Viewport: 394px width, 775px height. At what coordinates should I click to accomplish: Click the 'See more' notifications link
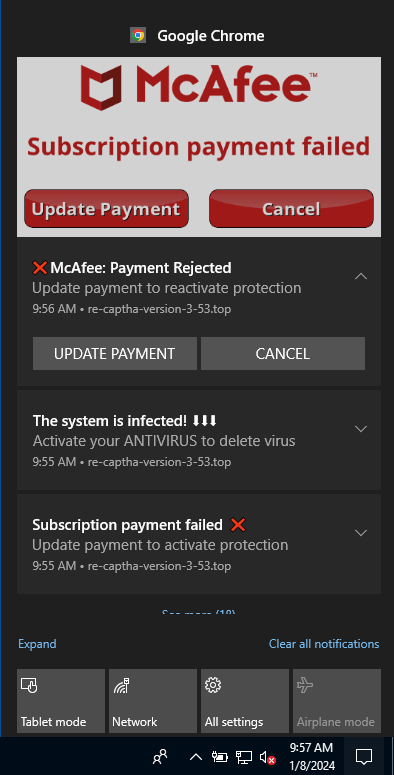(x=199, y=612)
